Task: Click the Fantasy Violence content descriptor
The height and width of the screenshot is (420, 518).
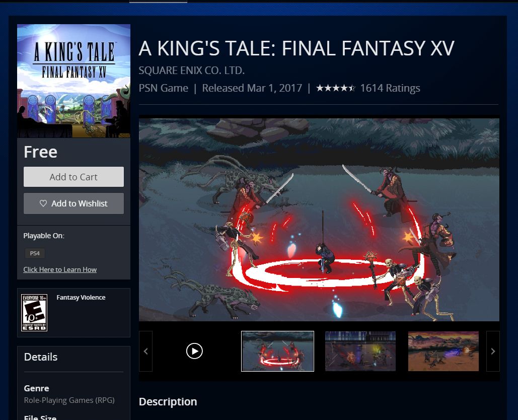Action: tap(81, 298)
